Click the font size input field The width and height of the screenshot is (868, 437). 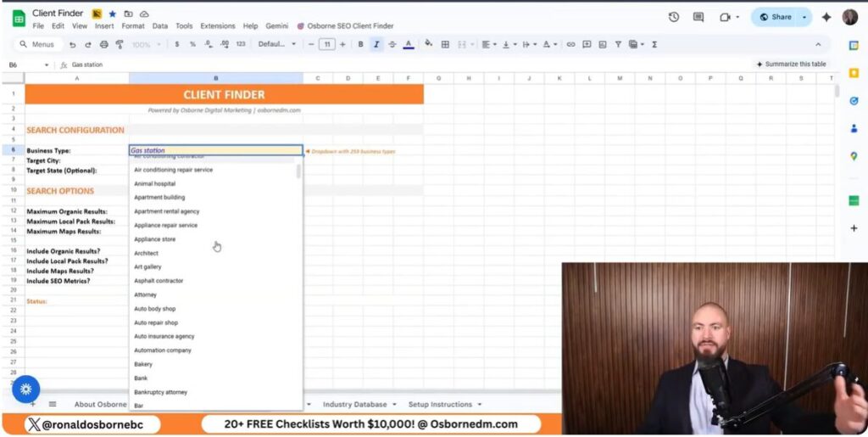pos(327,44)
